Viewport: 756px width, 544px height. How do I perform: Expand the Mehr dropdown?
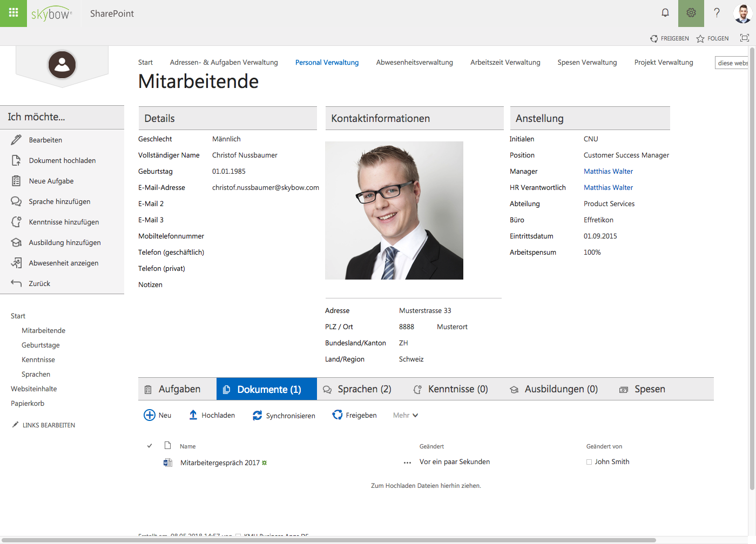coord(406,415)
